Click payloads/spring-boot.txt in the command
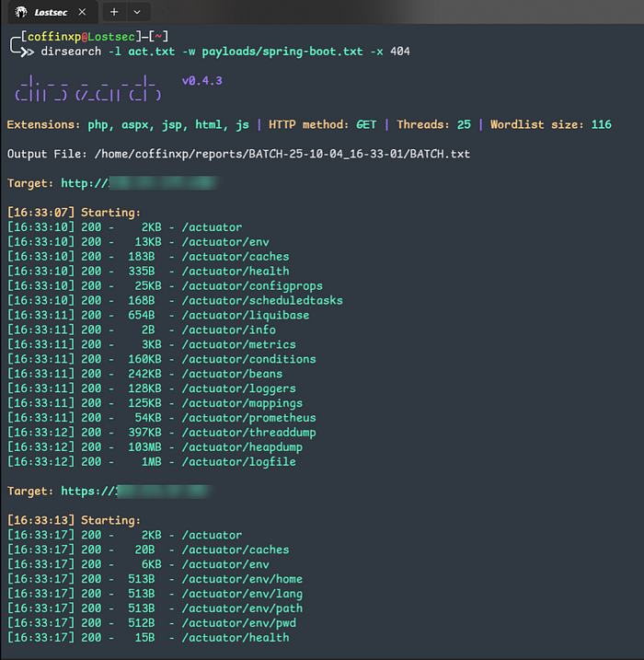 tap(282, 52)
